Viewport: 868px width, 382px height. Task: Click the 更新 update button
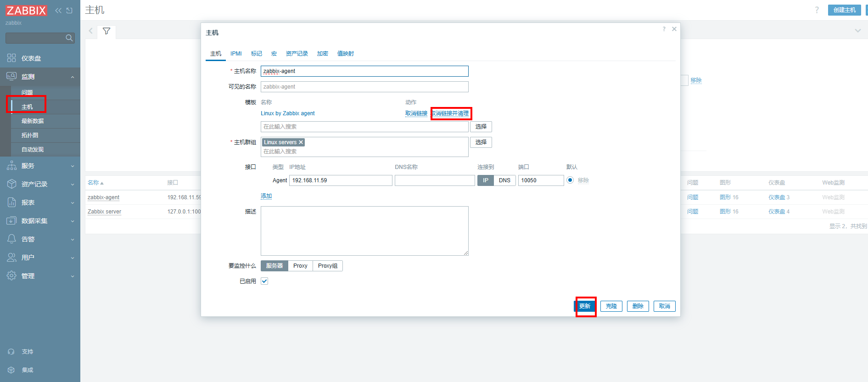[585, 306]
